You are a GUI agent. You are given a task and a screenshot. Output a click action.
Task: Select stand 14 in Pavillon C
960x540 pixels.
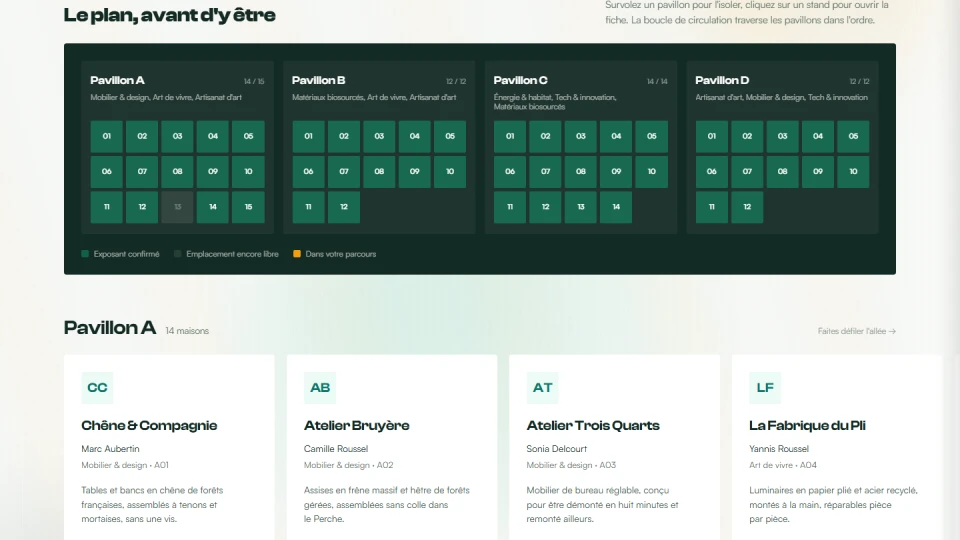coord(616,207)
